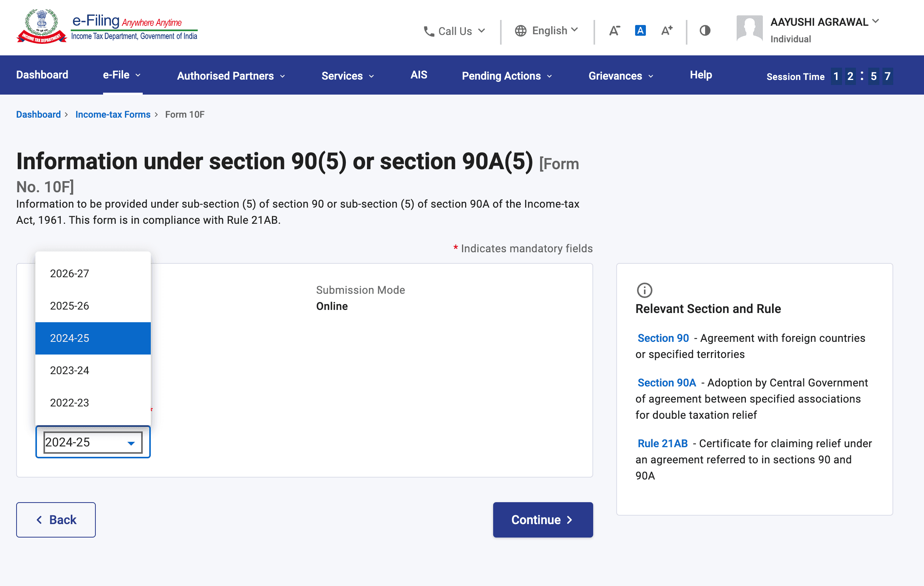Viewport: 924px width, 586px height.
Task: Click the globe language icon
Action: coord(520,31)
